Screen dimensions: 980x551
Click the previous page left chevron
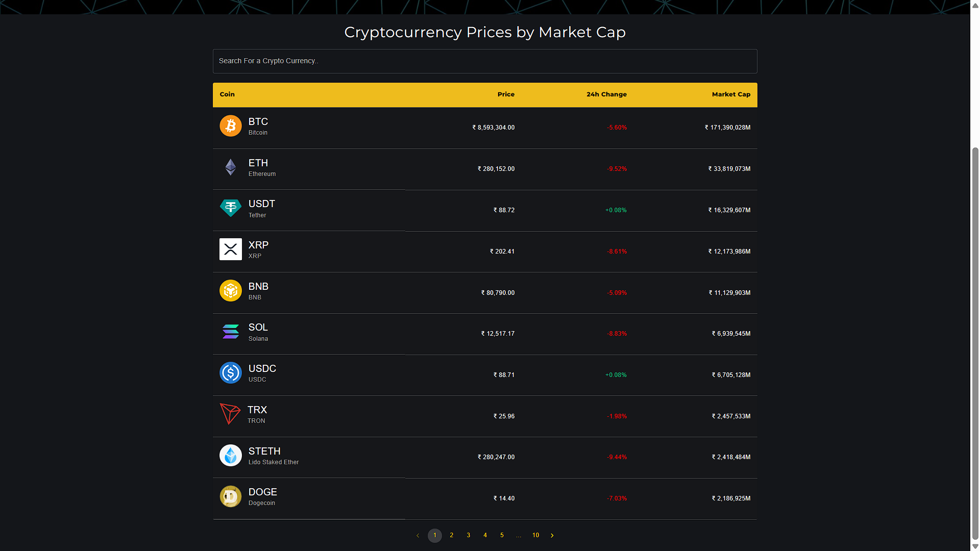pos(418,535)
